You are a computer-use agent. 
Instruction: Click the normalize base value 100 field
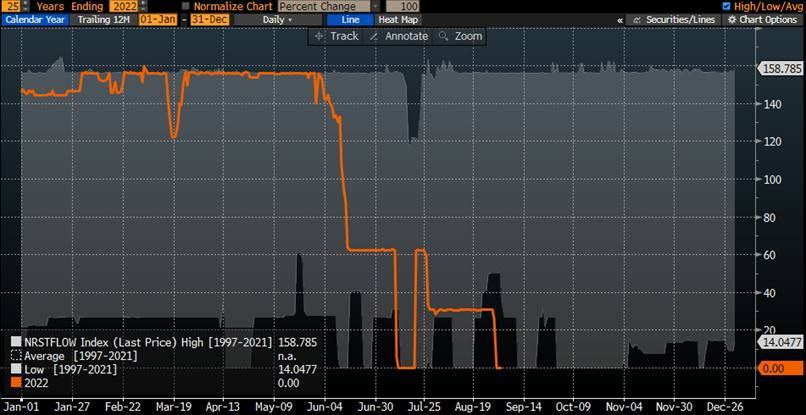402,6
